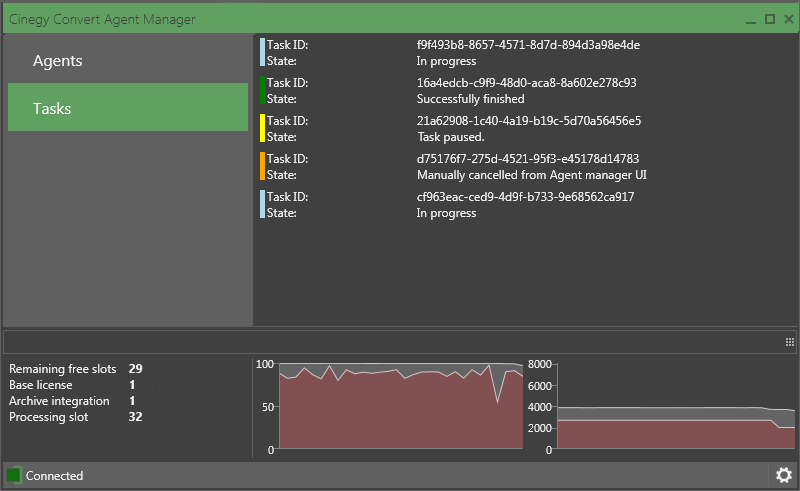Click light blue status bar of task cf963eac

262,204
